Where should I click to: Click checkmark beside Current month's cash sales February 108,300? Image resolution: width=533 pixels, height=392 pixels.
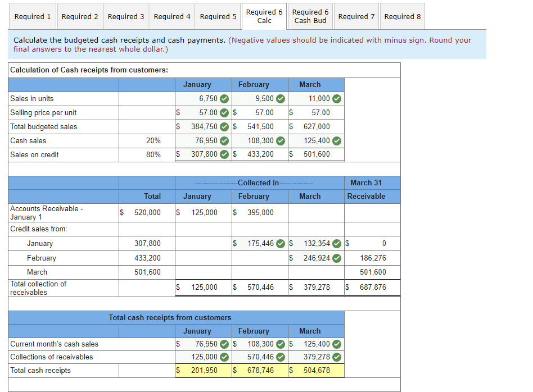[281, 344]
